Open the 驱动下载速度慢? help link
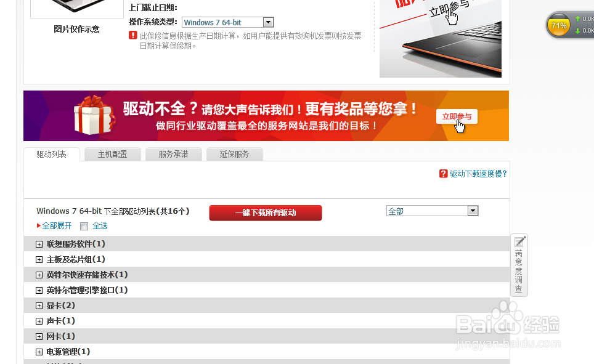594x364 pixels. pyautogui.click(x=478, y=174)
